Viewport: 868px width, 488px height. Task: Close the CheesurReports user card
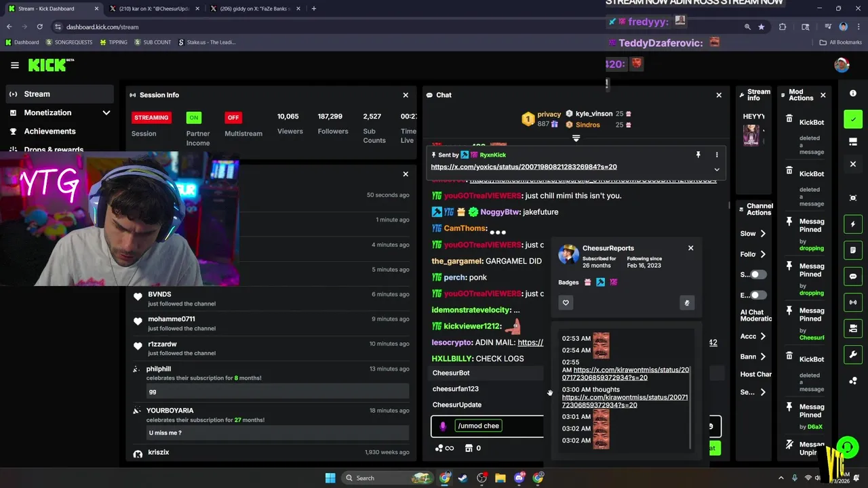[691, 248]
